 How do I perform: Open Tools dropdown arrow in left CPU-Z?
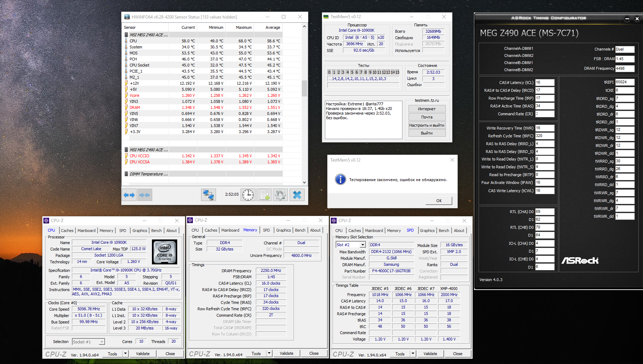(x=125, y=354)
